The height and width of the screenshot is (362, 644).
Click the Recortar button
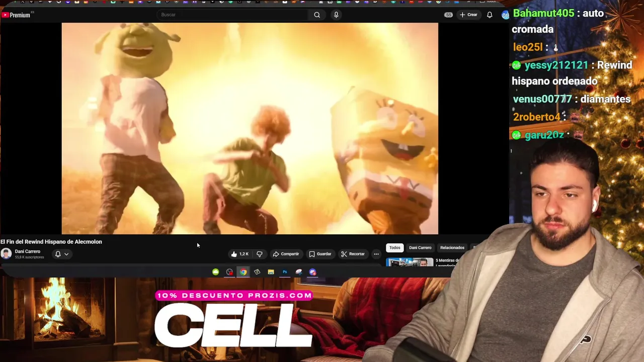(353, 254)
